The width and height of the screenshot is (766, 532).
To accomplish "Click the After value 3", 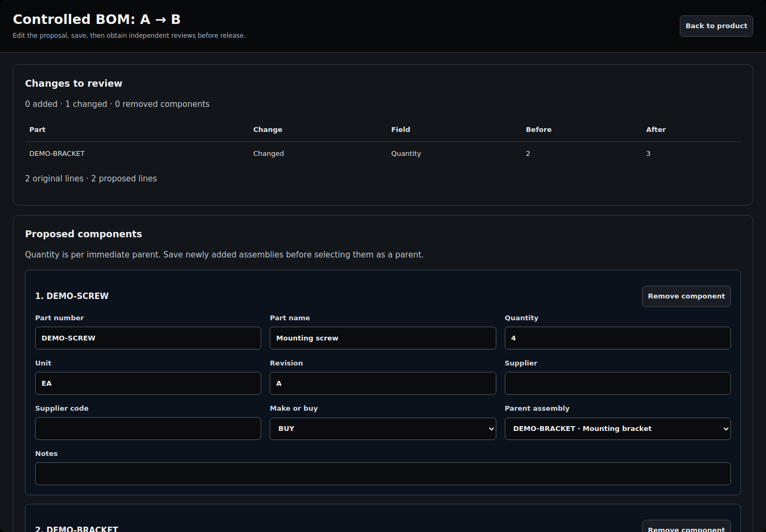I will tap(648, 154).
